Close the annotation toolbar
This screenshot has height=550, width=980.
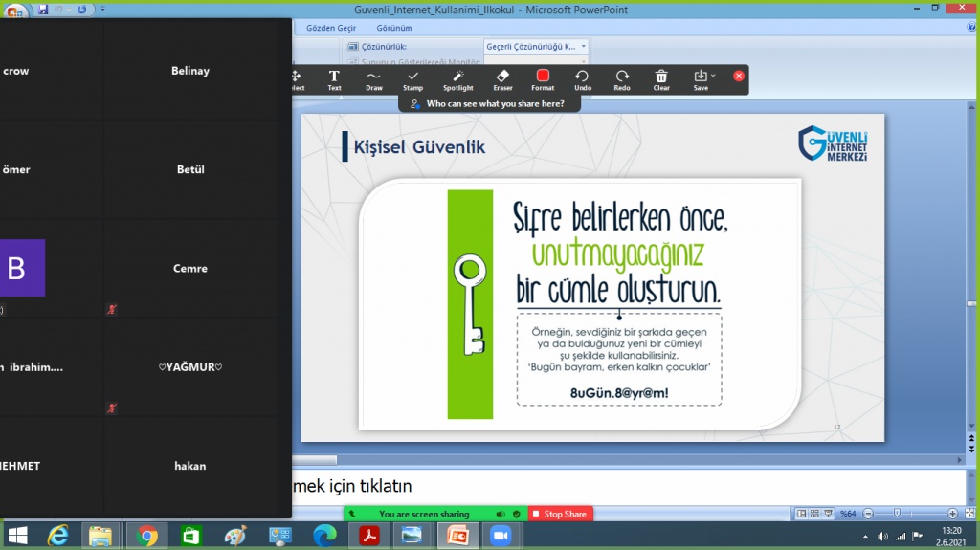click(739, 76)
